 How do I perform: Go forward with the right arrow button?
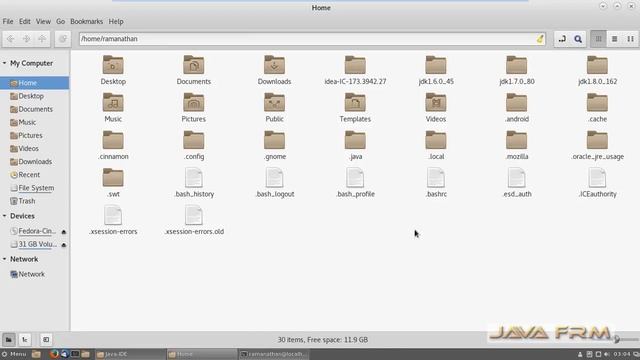[x=26, y=39]
